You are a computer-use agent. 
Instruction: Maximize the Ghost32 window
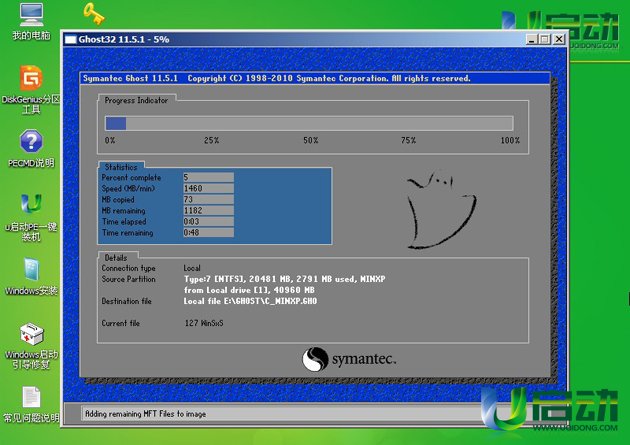(544, 39)
